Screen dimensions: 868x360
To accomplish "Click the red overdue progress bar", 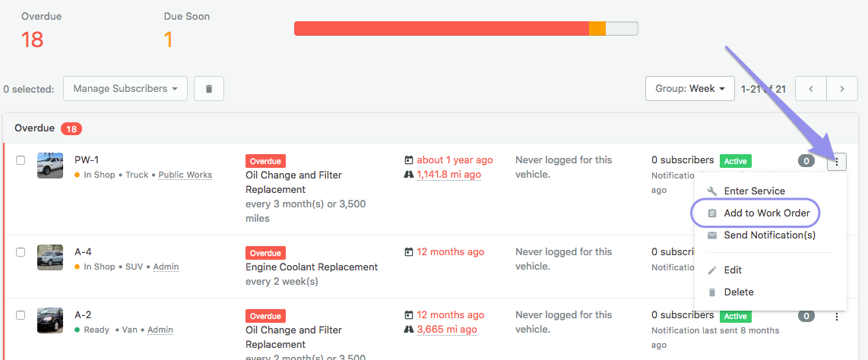I will click(441, 28).
